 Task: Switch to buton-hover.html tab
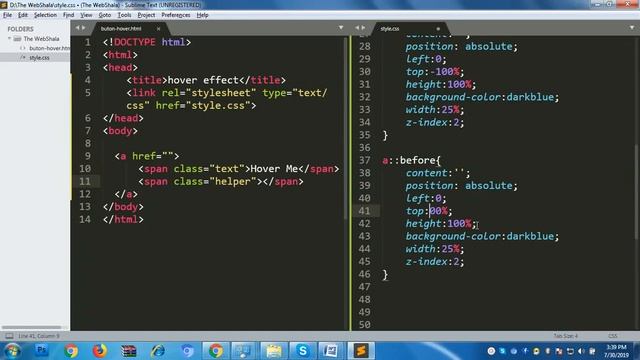[121, 29]
